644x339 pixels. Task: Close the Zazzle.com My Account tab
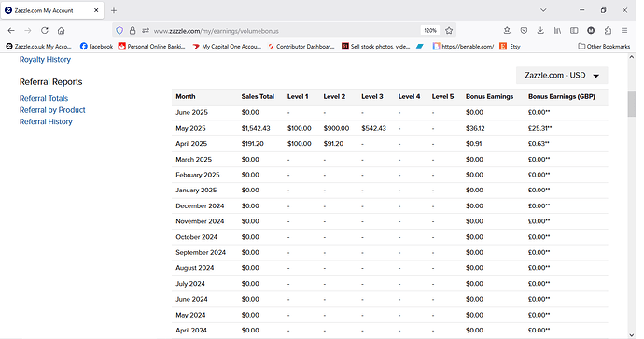(x=96, y=10)
